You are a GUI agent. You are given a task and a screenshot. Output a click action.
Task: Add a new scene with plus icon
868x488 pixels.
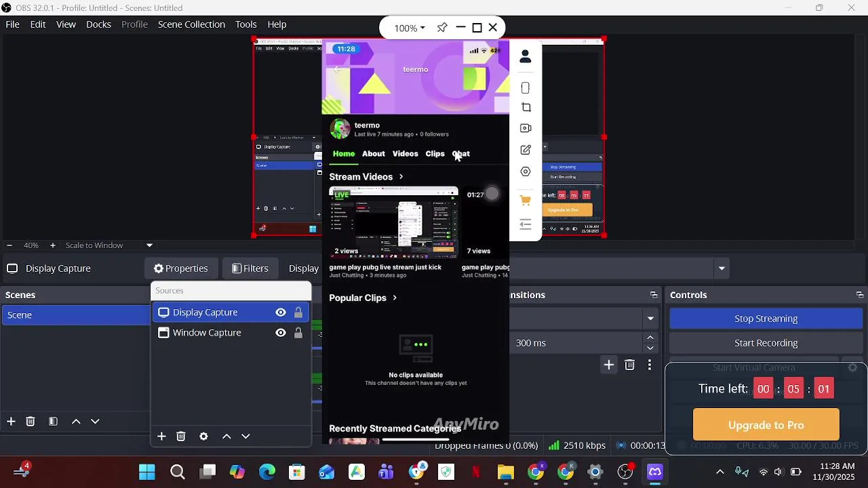tap(11, 422)
